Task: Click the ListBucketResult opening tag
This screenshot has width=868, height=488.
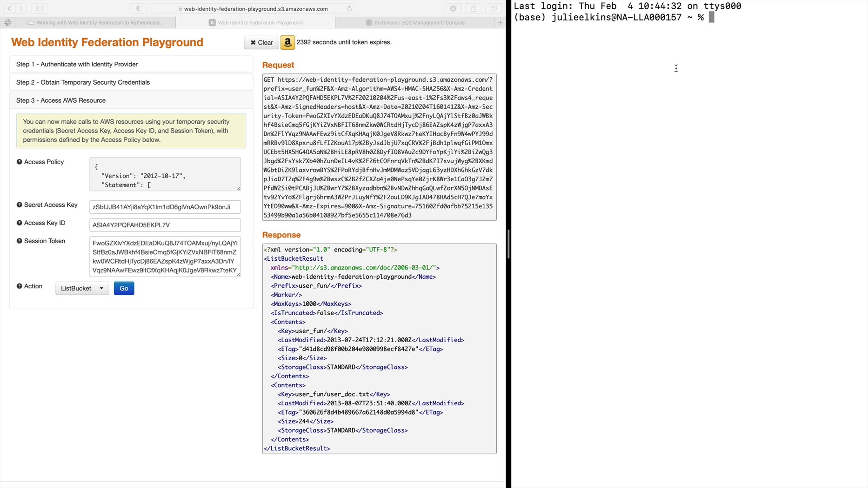Action: coord(294,259)
